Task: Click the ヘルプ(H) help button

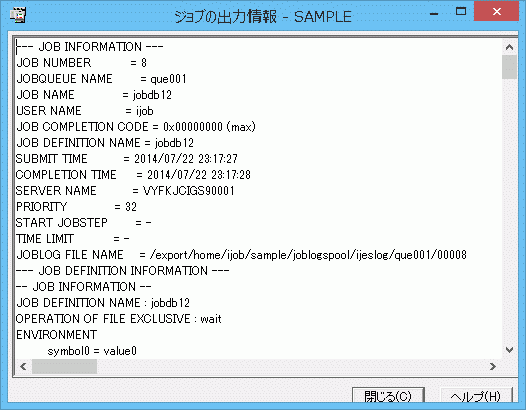Action: 476,395
